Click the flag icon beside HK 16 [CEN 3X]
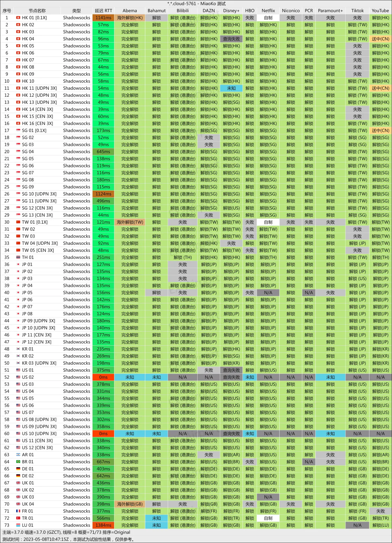The width and height of the screenshot is (392, 543). tap(18, 123)
